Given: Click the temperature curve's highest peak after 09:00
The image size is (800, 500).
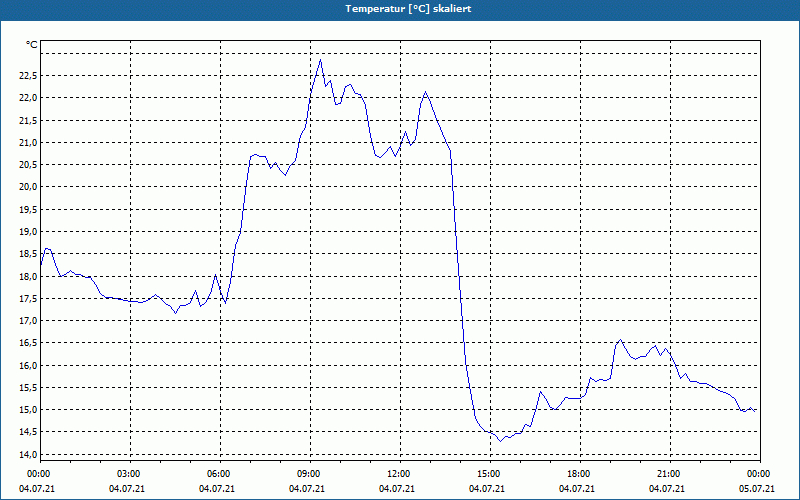Looking at the screenshot, I should point(320,60).
